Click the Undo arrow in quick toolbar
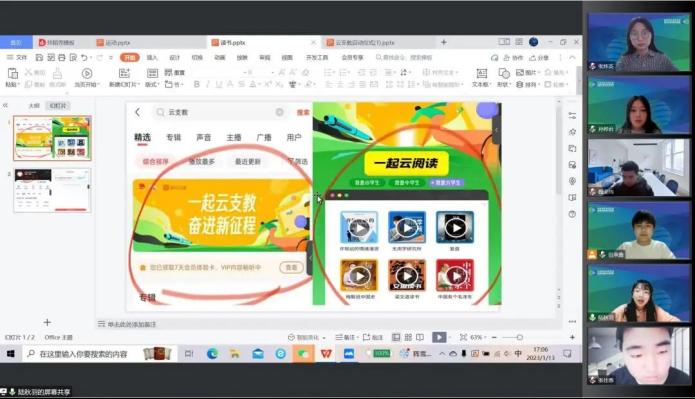The height and width of the screenshot is (399, 695). click(x=84, y=57)
